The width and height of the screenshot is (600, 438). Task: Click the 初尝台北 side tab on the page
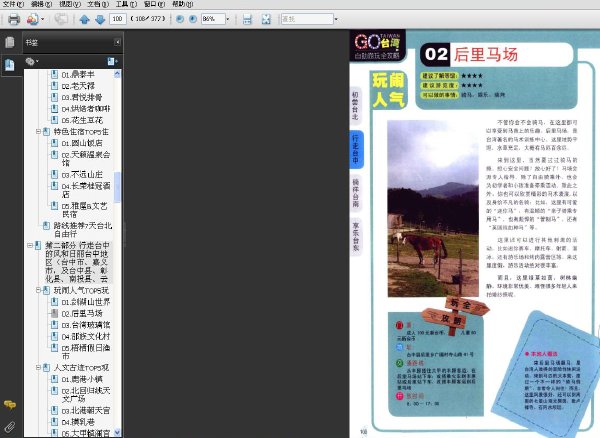(355, 106)
